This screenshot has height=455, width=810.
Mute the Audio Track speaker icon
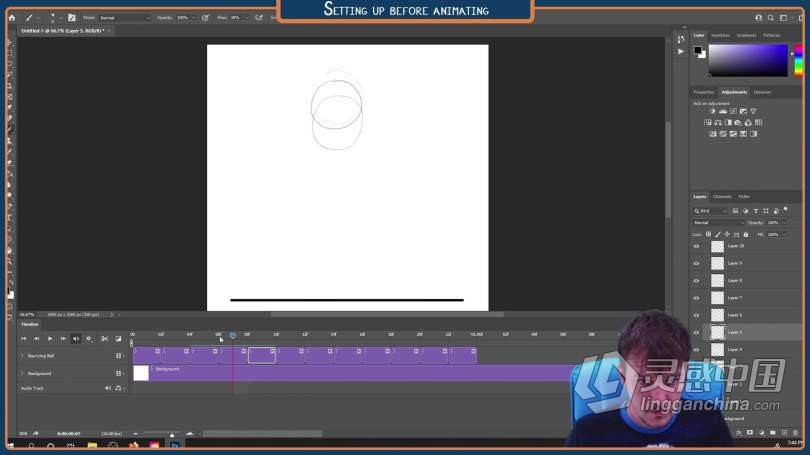coord(108,388)
